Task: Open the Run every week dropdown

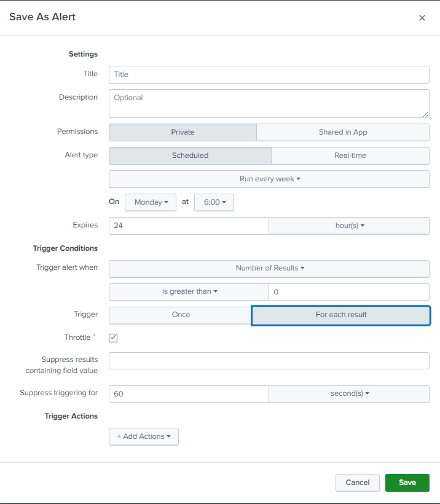Action: click(269, 179)
